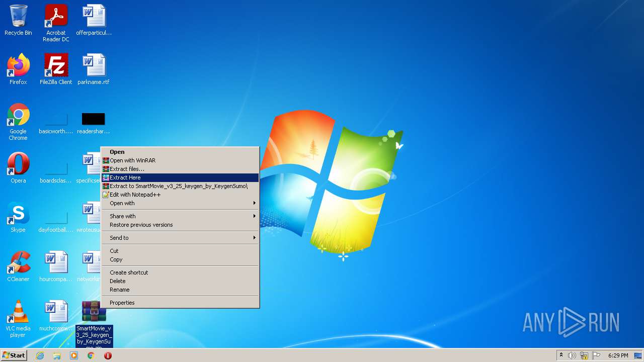Select the dayfootball... desktop file

coord(56,222)
